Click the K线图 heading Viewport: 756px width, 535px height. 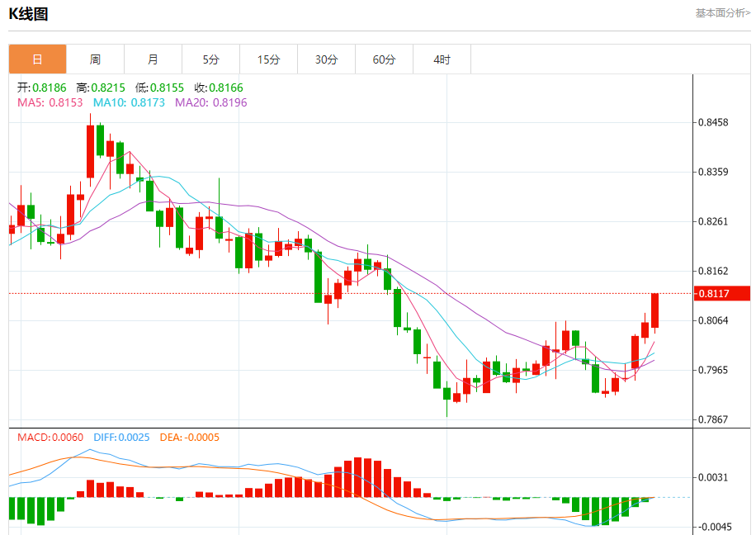(x=28, y=14)
